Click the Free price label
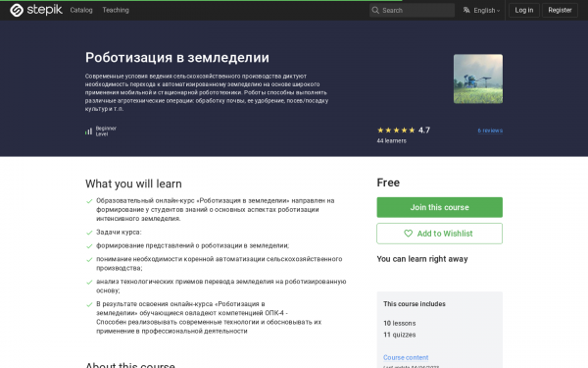The width and height of the screenshot is (588, 368). click(388, 183)
